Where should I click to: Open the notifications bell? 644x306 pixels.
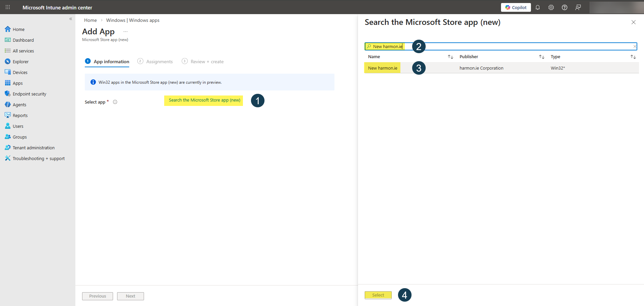click(x=537, y=7)
